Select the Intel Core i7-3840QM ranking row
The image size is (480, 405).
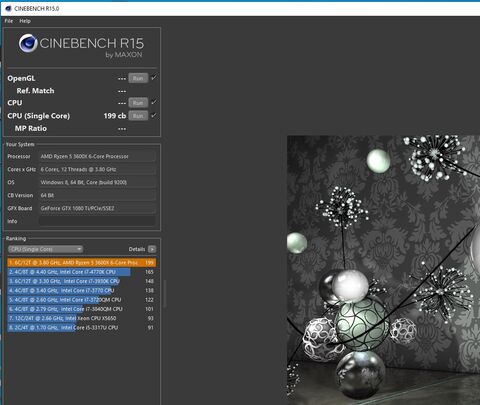point(82,309)
